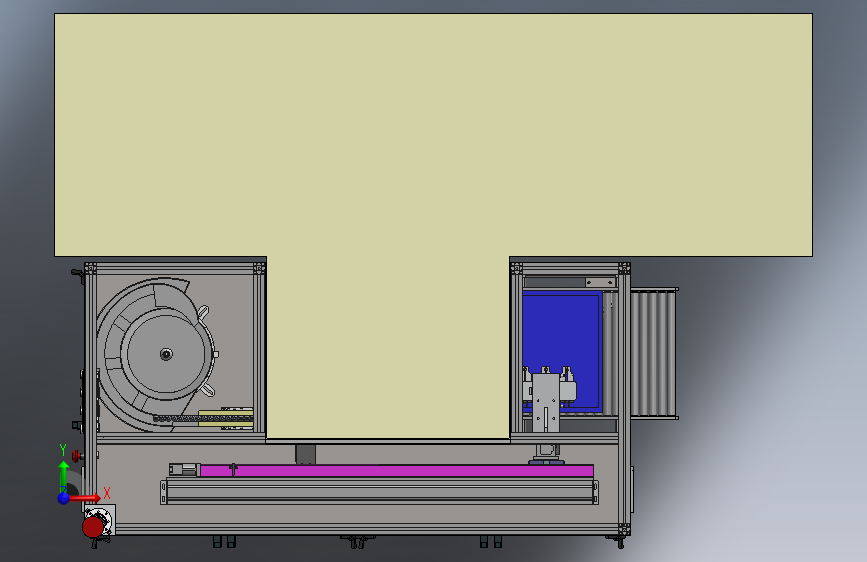The height and width of the screenshot is (562, 867).
Task: Select the yellow feeder track beside the bowl
Action: coord(226,418)
